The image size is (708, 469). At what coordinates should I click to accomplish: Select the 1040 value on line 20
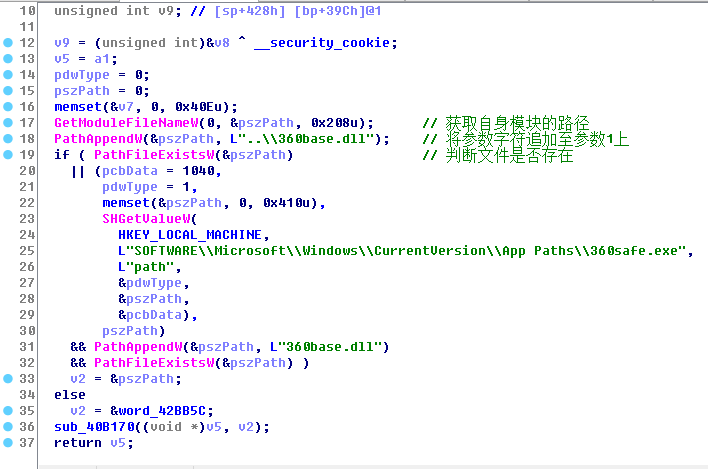tap(198, 171)
